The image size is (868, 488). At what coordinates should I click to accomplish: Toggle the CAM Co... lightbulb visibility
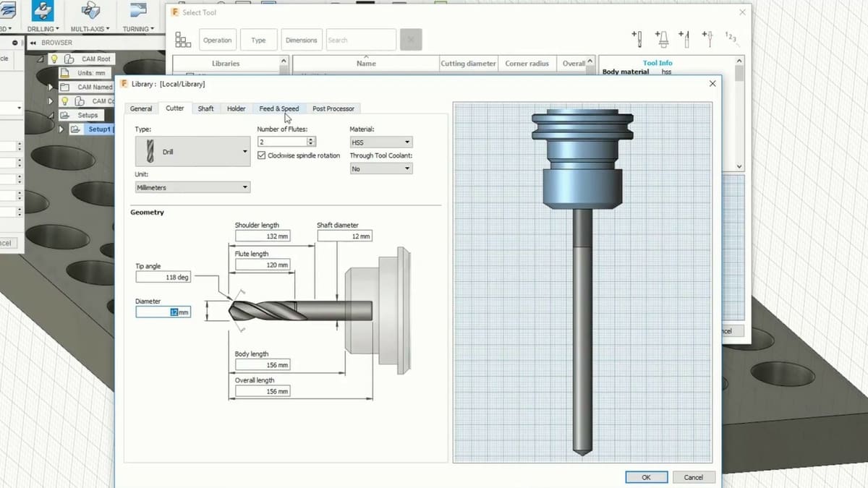click(64, 100)
